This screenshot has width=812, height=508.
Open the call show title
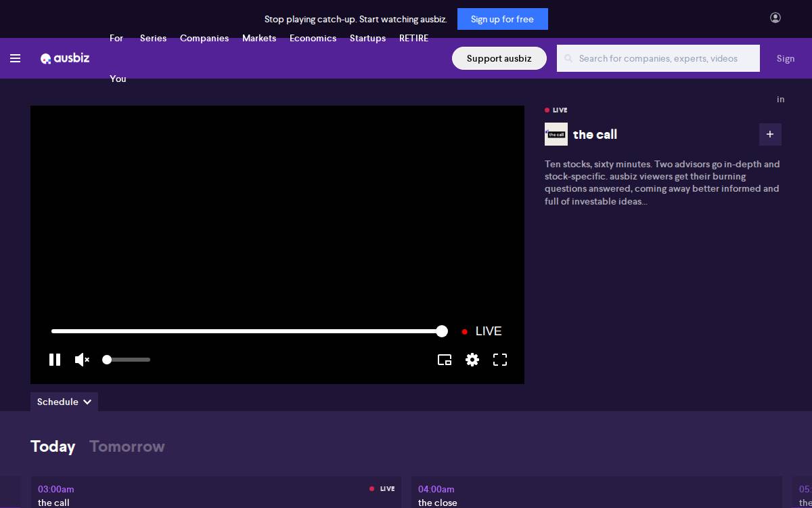pos(595,134)
